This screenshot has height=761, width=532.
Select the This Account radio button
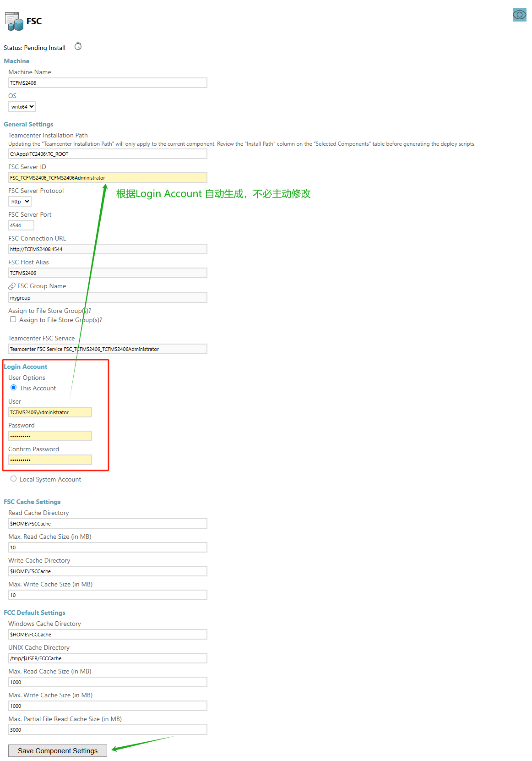[14, 388]
